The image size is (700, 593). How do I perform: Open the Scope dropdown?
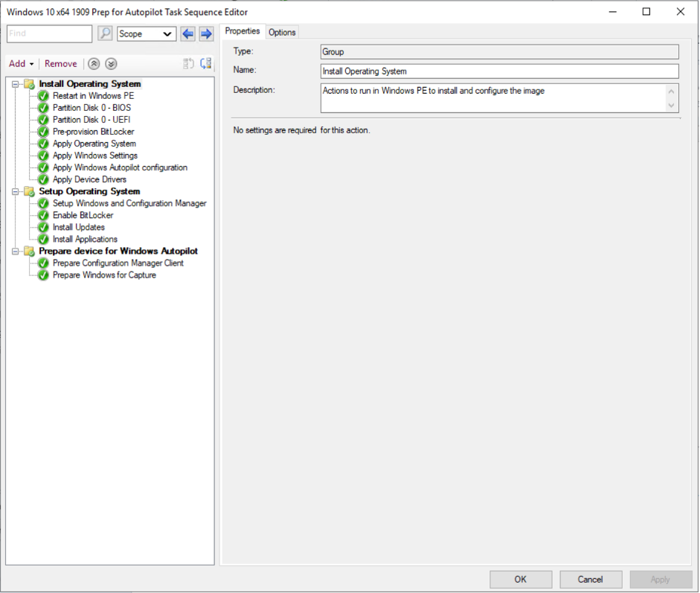[x=146, y=33]
